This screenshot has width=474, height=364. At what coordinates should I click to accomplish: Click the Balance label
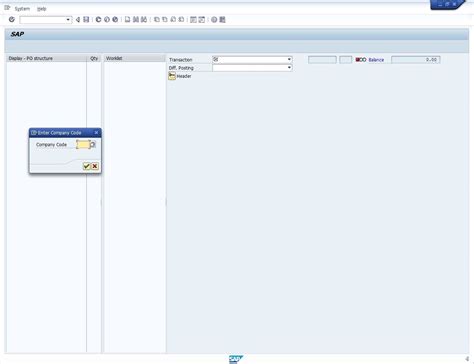[376, 60]
